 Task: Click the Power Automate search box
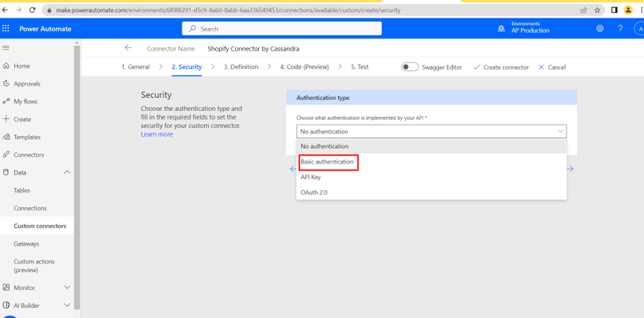(x=282, y=29)
